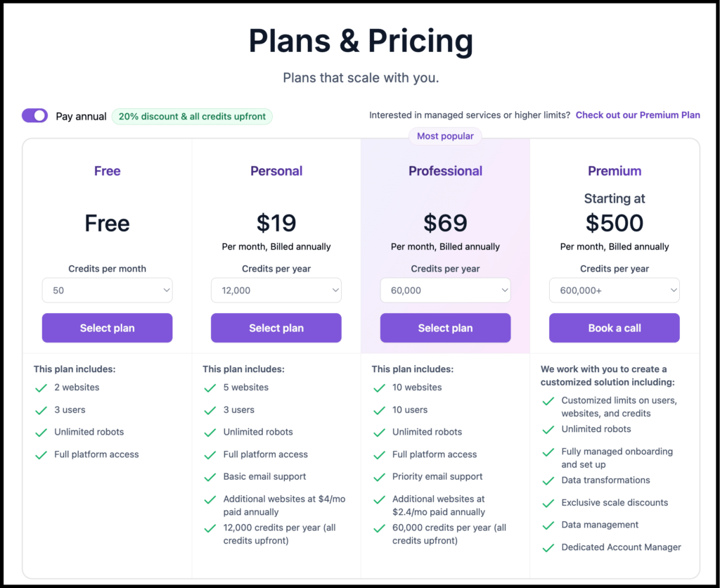The width and height of the screenshot is (720, 588).
Task: Click the checkmark next to 'Data transformations' in Premium
Action: click(548, 480)
